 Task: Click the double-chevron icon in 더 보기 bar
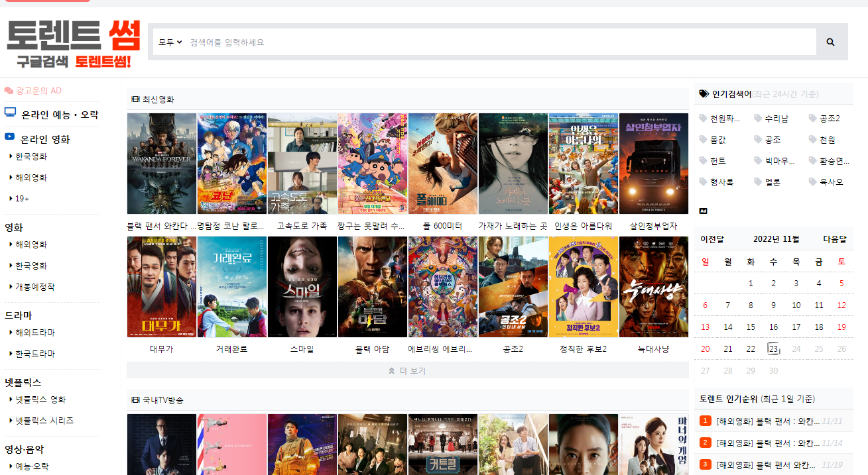point(392,371)
